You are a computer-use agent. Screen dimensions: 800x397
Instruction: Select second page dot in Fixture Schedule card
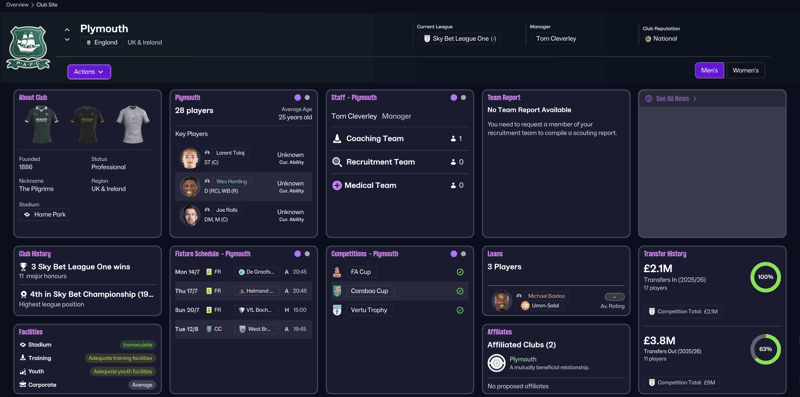tap(307, 254)
